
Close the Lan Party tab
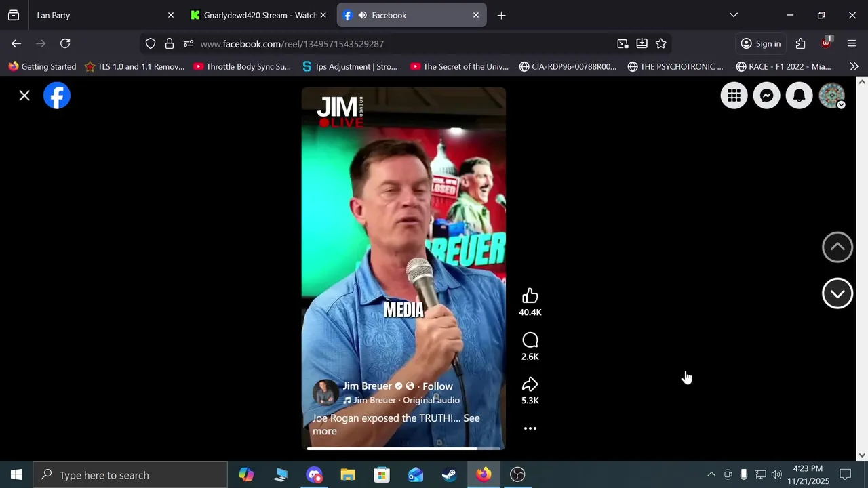(x=171, y=15)
